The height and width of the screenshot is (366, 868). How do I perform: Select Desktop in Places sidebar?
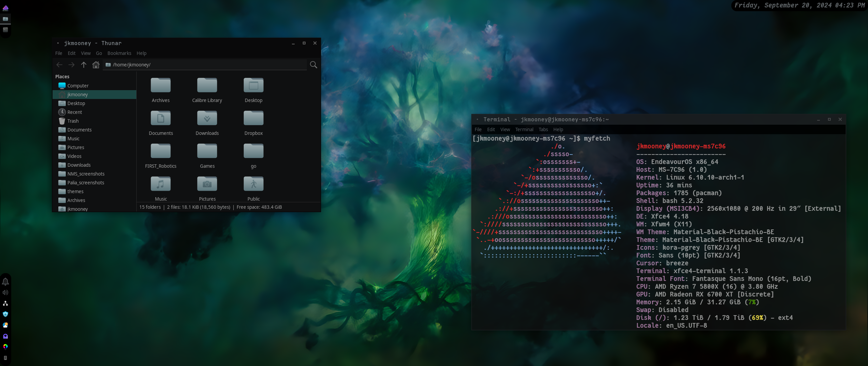(x=94, y=103)
